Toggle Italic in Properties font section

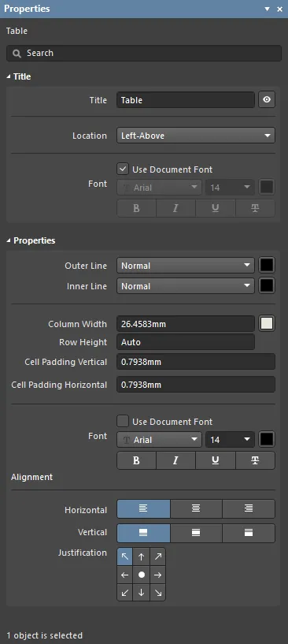175,460
